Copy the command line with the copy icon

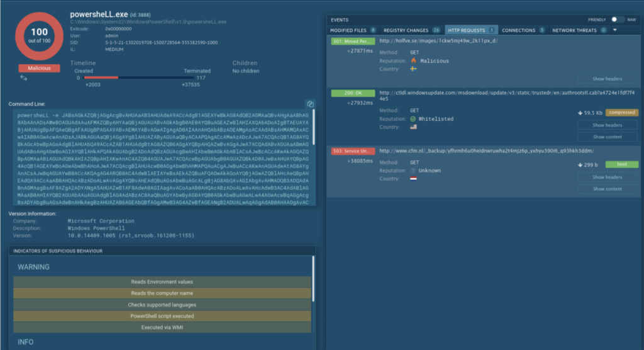(x=310, y=104)
